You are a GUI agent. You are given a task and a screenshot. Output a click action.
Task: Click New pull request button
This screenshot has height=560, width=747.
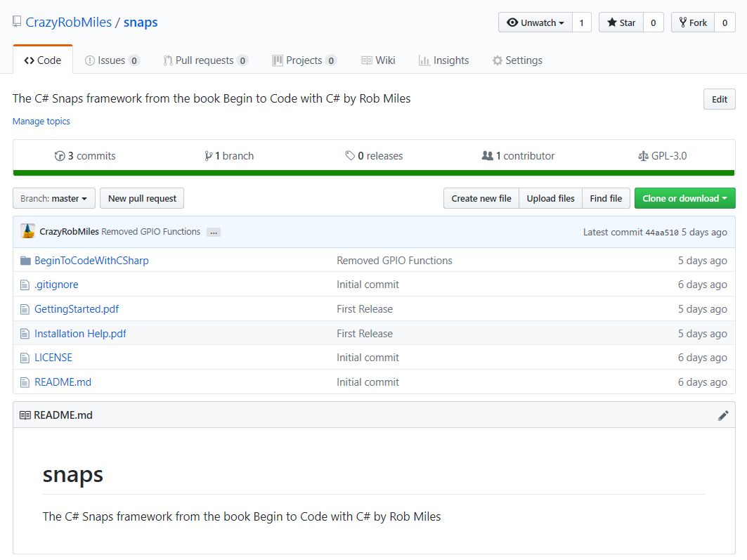142,198
